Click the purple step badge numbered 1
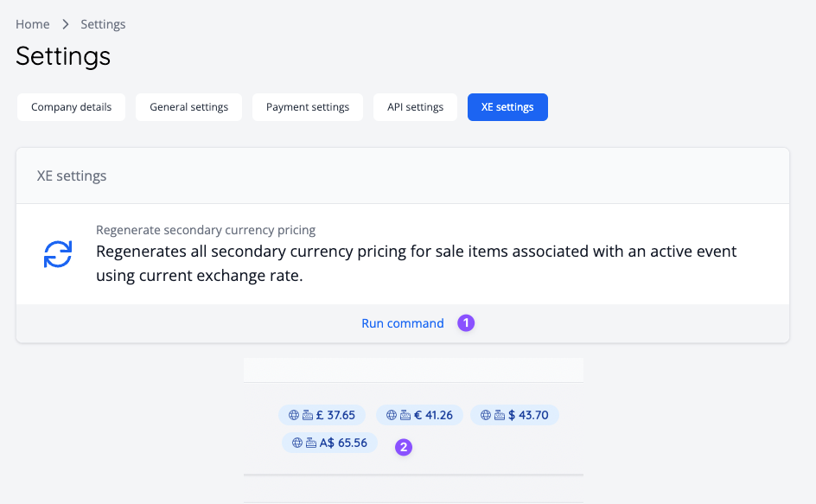Viewport: 816px width, 504px height. (x=466, y=322)
